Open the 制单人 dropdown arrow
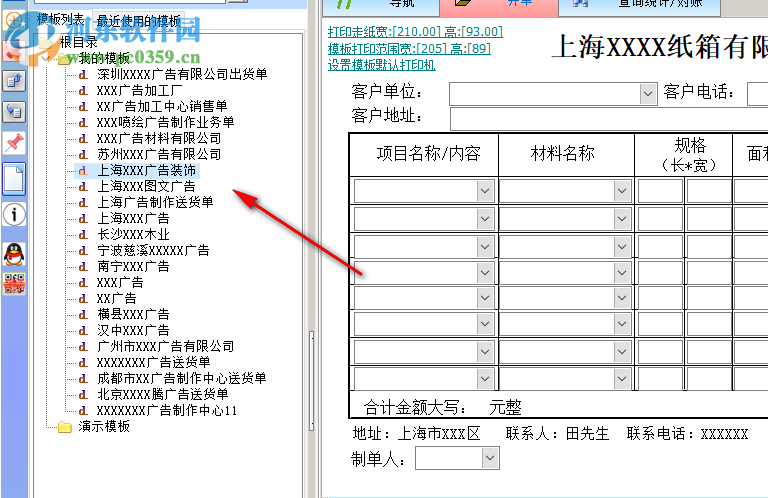The height and width of the screenshot is (498, 768). click(x=490, y=458)
